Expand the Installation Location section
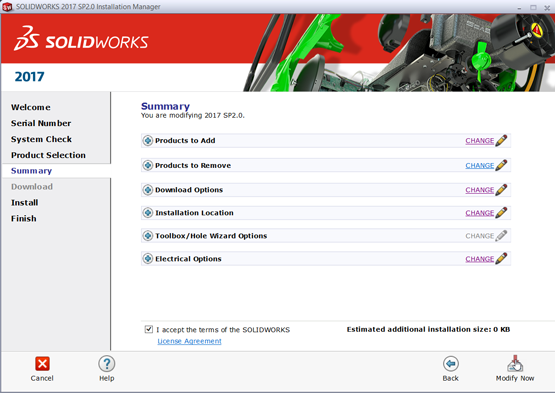Screen dimensions: 555x393 pyautogui.click(x=148, y=213)
